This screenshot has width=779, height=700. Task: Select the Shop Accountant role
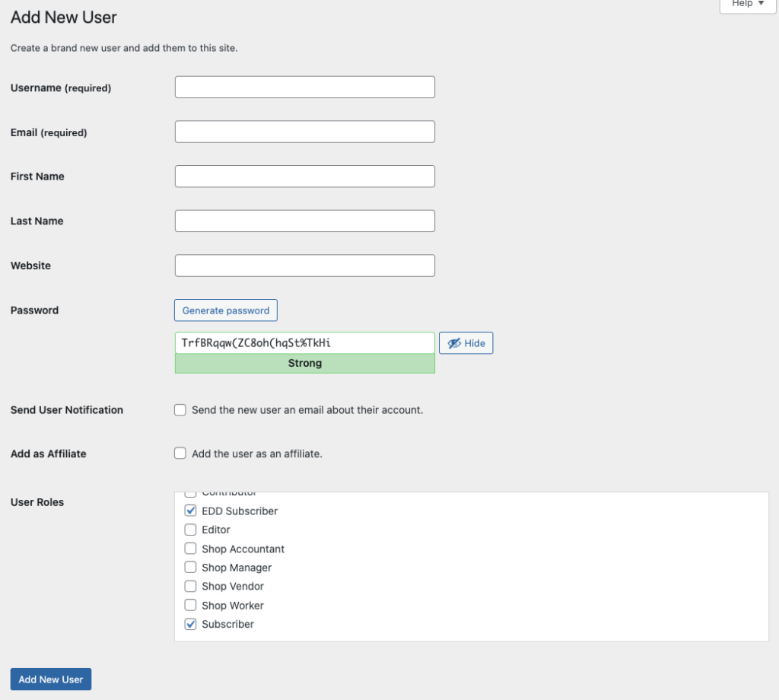(x=191, y=549)
